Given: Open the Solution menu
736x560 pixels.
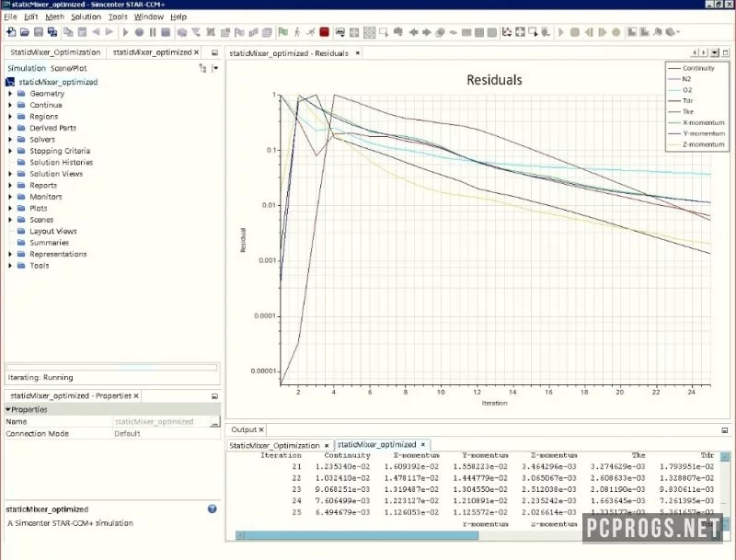Looking at the screenshot, I should click(86, 17).
